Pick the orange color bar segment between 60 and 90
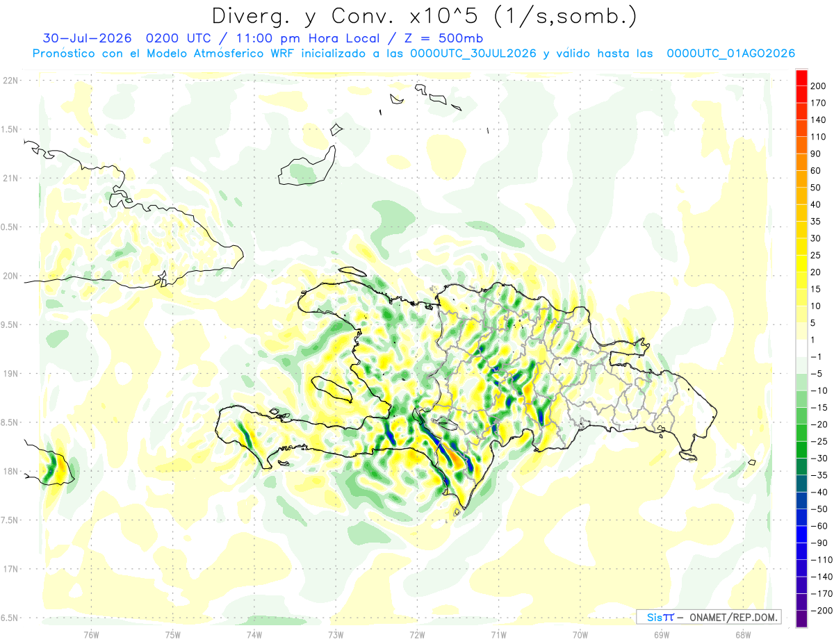Screen dimensions: 834x644 (801, 162)
